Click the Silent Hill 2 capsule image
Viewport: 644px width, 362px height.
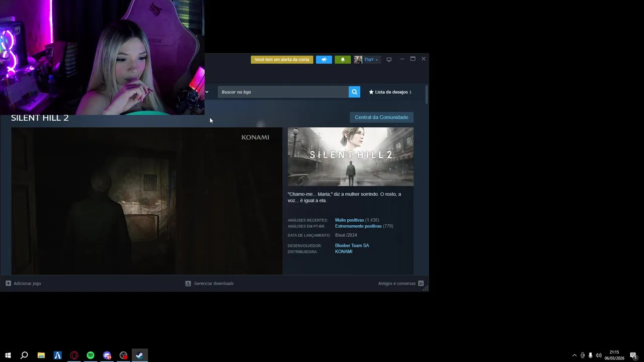(x=351, y=156)
